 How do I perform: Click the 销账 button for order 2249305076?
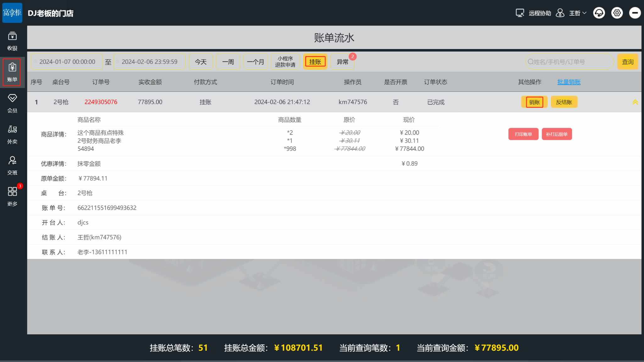click(534, 102)
